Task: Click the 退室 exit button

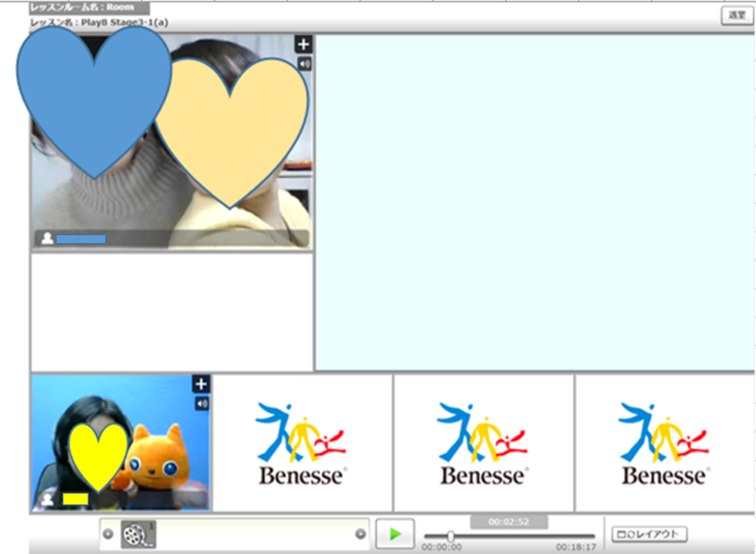Action: (x=737, y=15)
